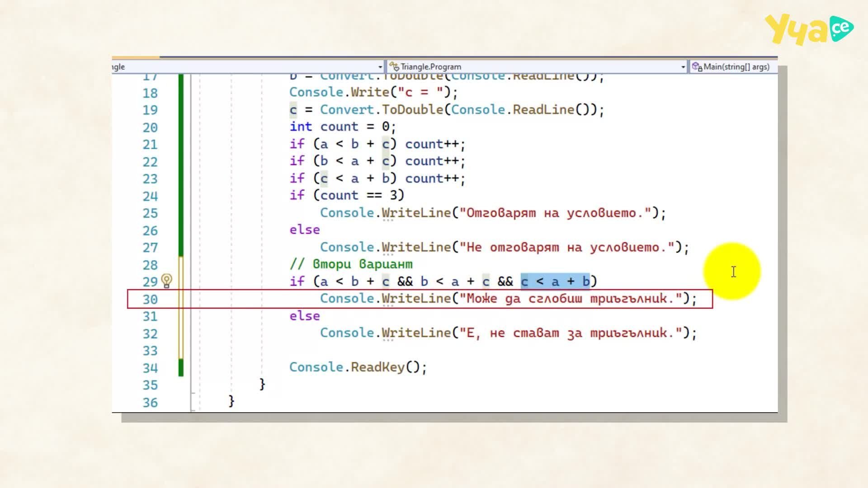Click line number 24 in the gutter
Image resolution: width=868 pixels, height=488 pixels.
[150, 196]
